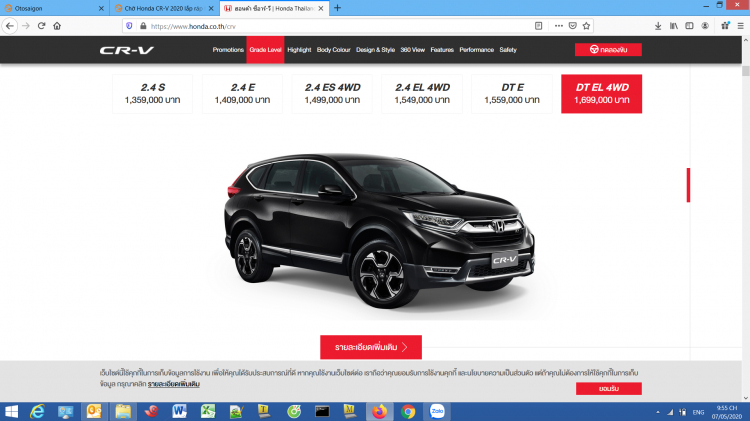This screenshot has height=421, width=750.
Task: Click the ENG language indicator
Action: (x=698, y=412)
